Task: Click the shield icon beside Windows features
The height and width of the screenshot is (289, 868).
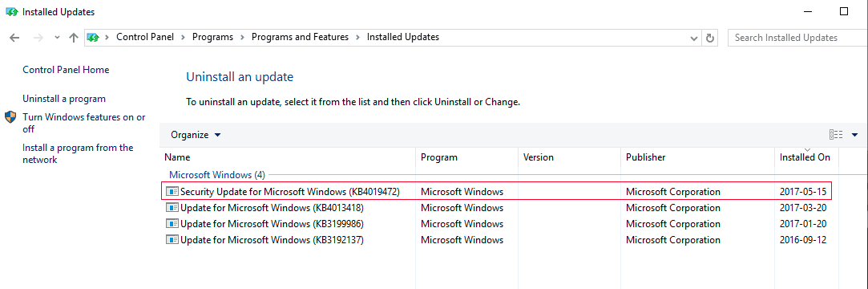Action: (10, 117)
